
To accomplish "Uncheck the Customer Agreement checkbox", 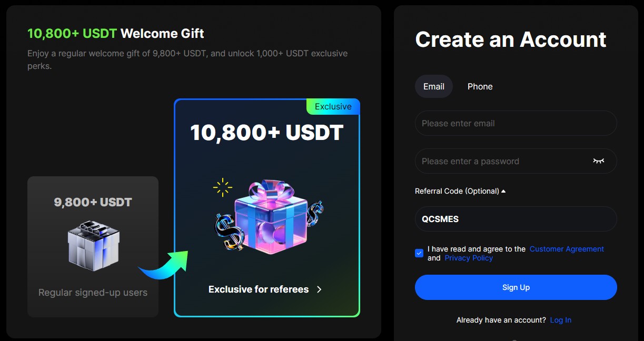I will click(419, 253).
